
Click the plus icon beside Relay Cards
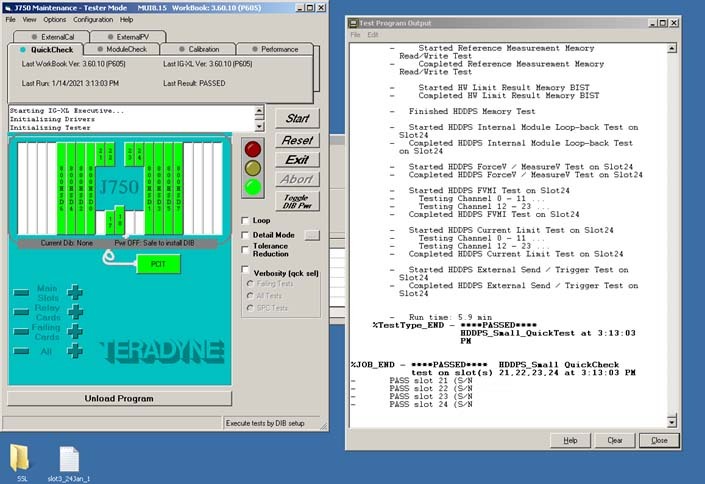point(75,312)
